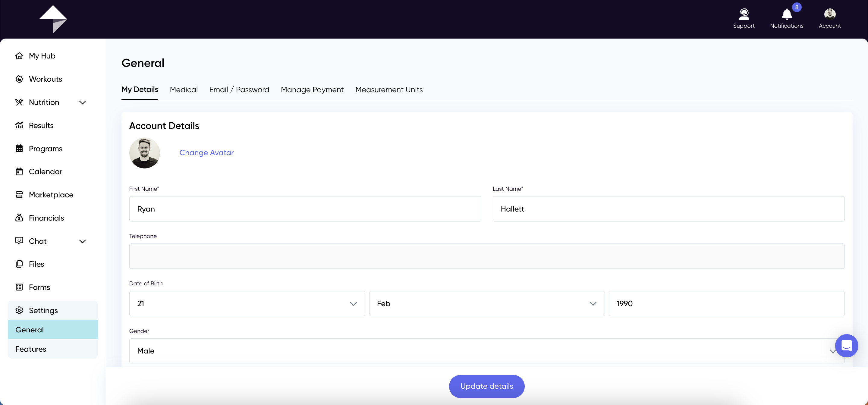Open Marketplace in sidebar

point(51,195)
